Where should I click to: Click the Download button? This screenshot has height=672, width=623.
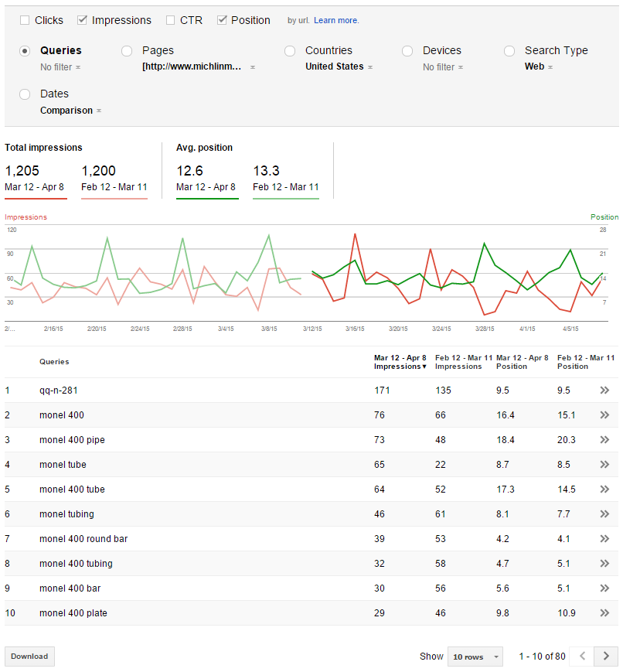(29, 656)
